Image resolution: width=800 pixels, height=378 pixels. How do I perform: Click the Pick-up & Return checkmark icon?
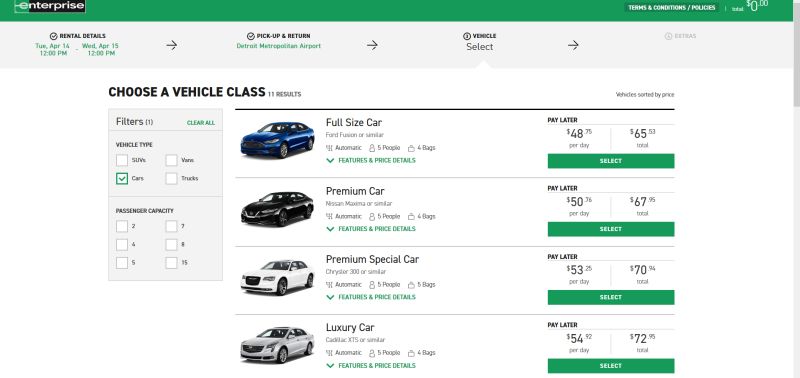pos(251,36)
